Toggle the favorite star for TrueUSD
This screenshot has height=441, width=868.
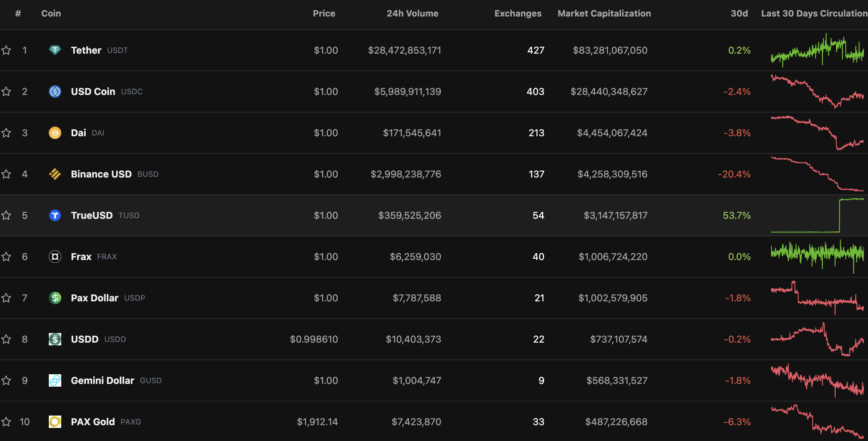6,215
